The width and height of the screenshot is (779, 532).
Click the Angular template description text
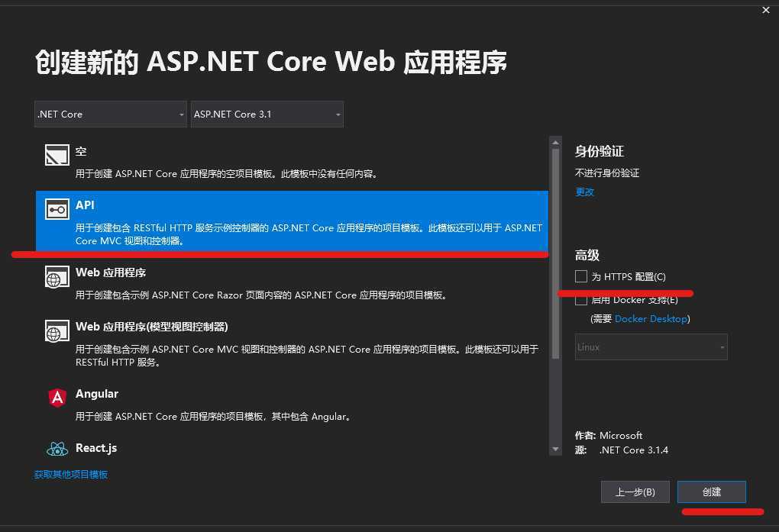coord(215,417)
